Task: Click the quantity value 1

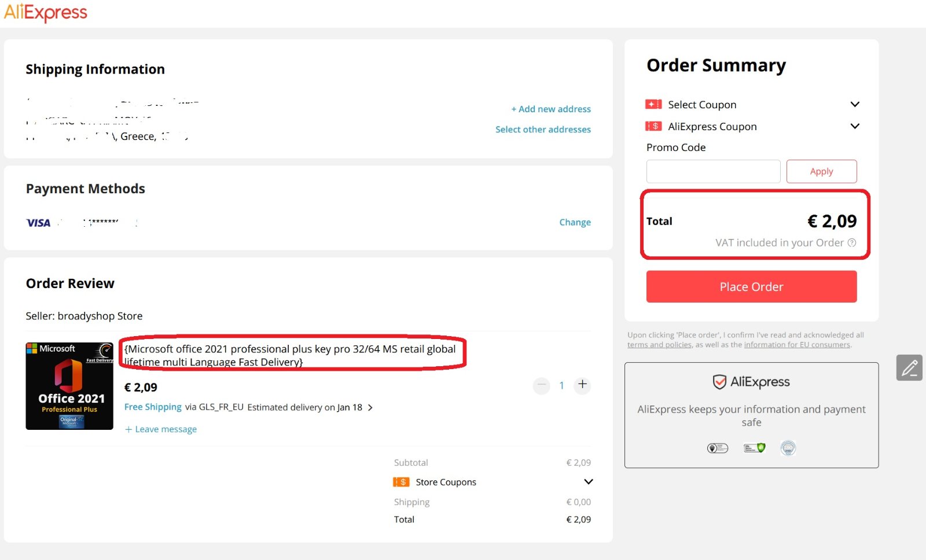Action: click(561, 385)
